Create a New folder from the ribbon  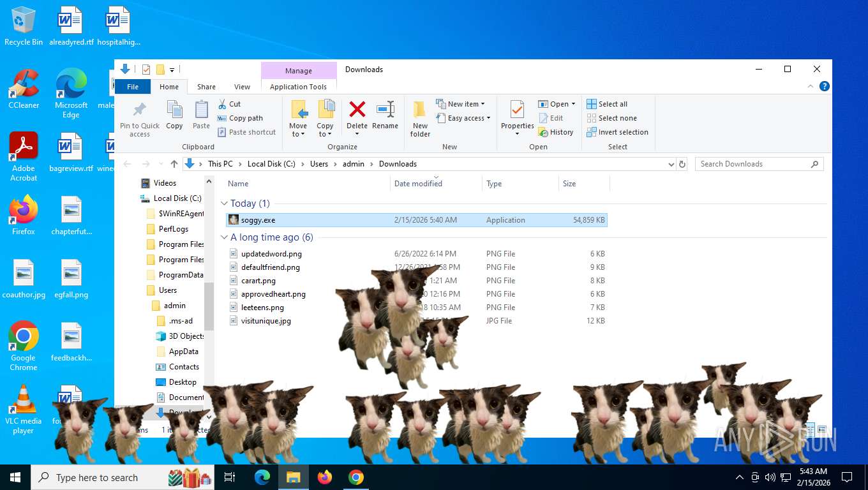tap(420, 119)
